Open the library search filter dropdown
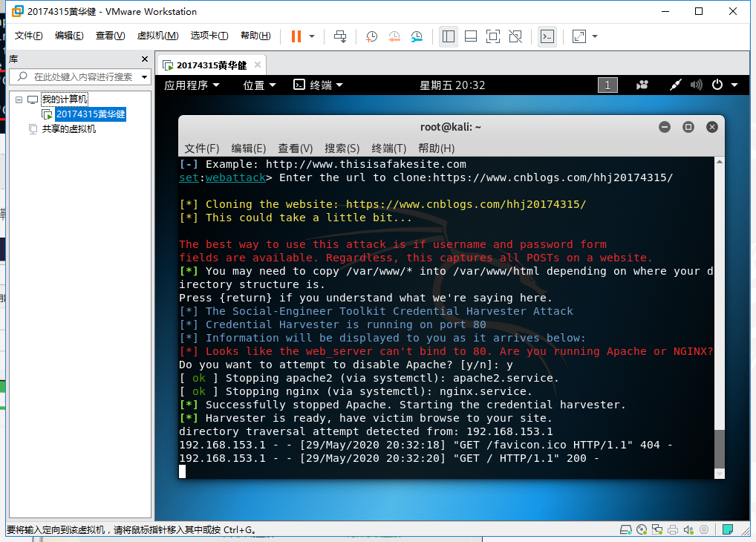 coord(144,76)
